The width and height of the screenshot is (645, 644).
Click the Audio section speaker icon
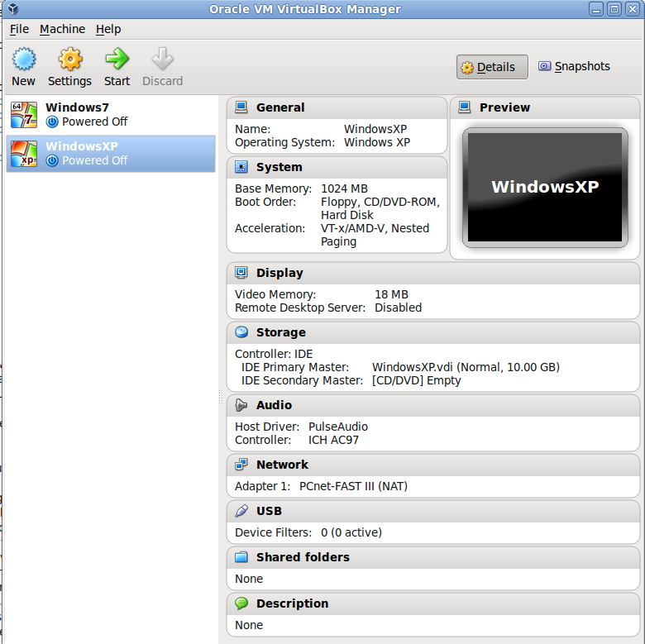241,405
